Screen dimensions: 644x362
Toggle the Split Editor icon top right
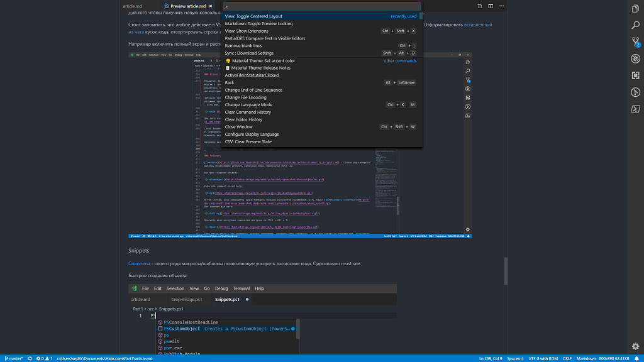[491, 6]
